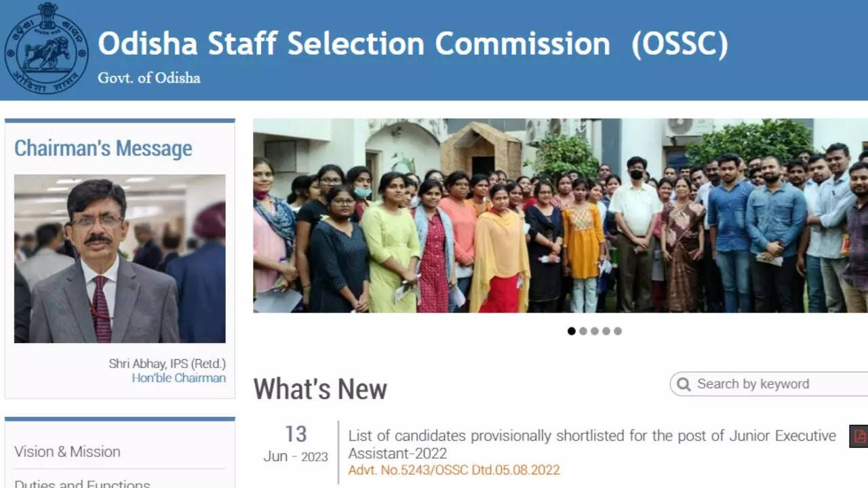Select the fourth carousel dot
868x488 pixels.
coord(606,331)
